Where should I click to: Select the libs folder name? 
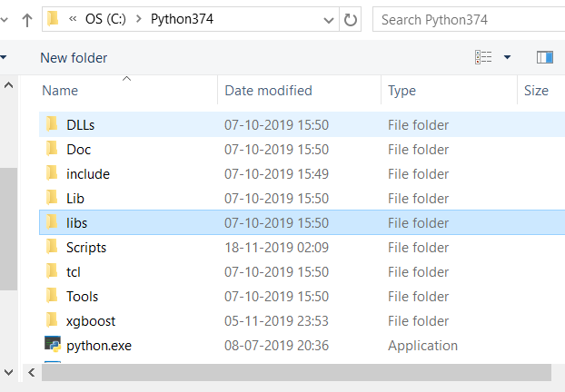click(x=76, y=223)
